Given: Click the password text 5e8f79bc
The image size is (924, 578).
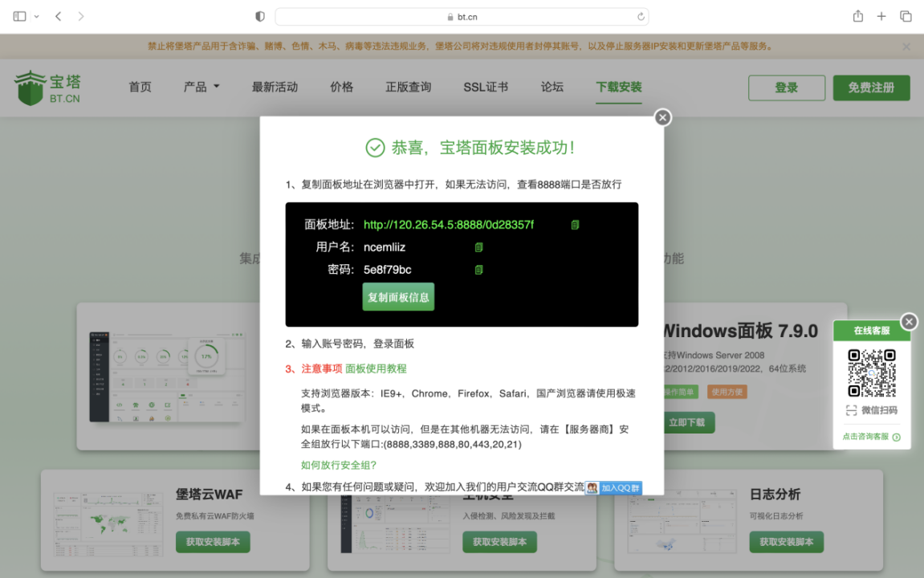Looking at the screenshot, I should [387, 270].
